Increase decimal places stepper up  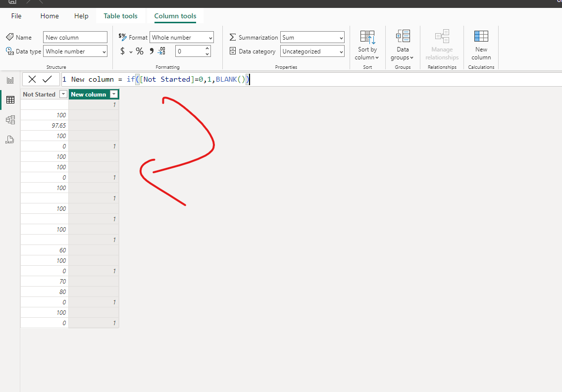(x=207, y=49)
